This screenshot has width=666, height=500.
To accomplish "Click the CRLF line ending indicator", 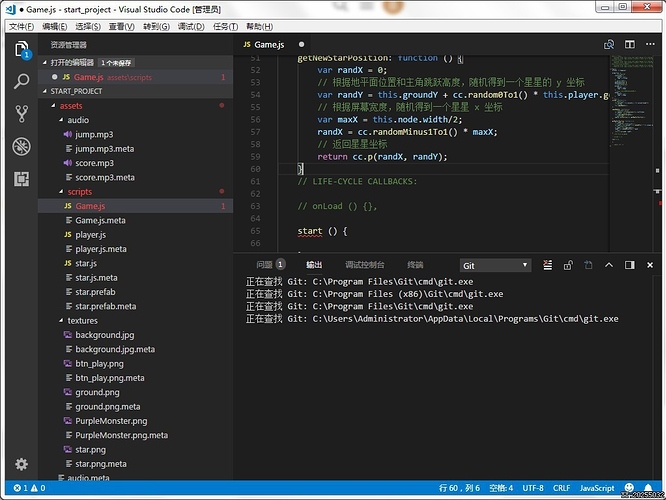I will (x=561, y=488).
